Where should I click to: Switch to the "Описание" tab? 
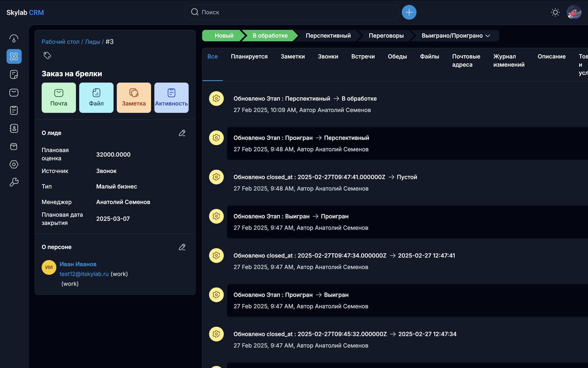[551, 56]
